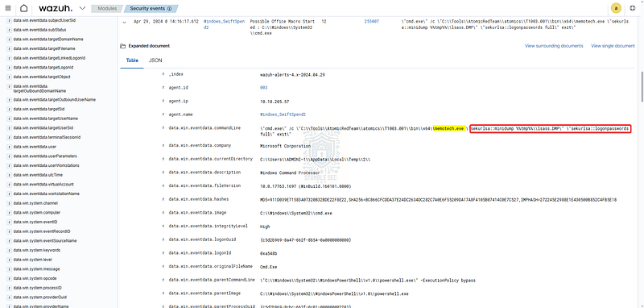Click type icon beside data.win.eventdata.userWorkstations
The image size is (644, 308).
coord(10,165)
